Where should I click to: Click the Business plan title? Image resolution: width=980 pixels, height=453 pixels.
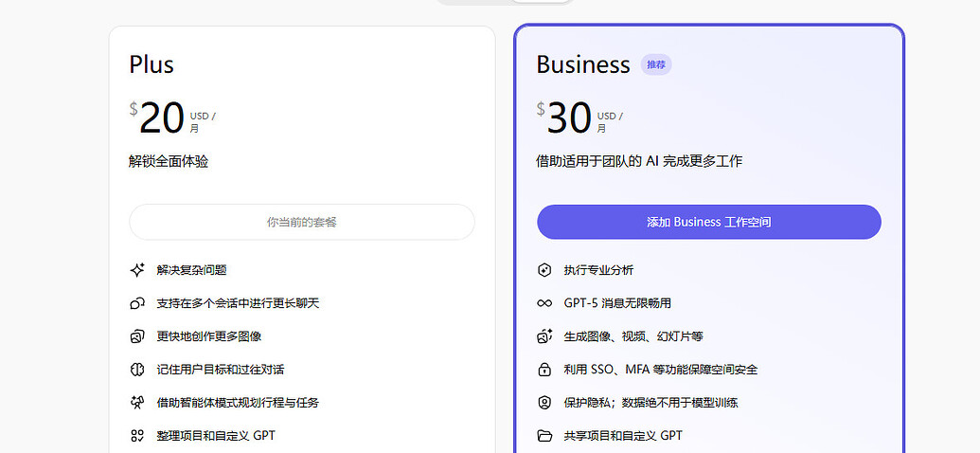tap(583, 64)
